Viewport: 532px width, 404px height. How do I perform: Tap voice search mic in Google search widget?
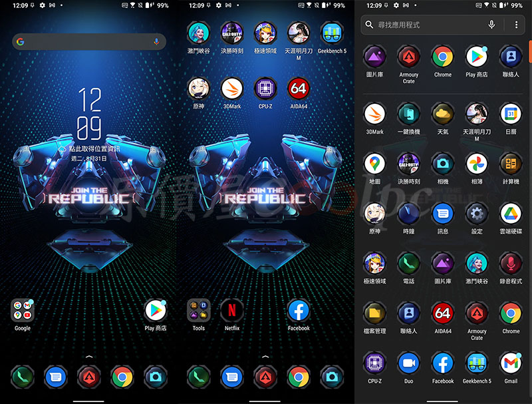tap(156, 42)
